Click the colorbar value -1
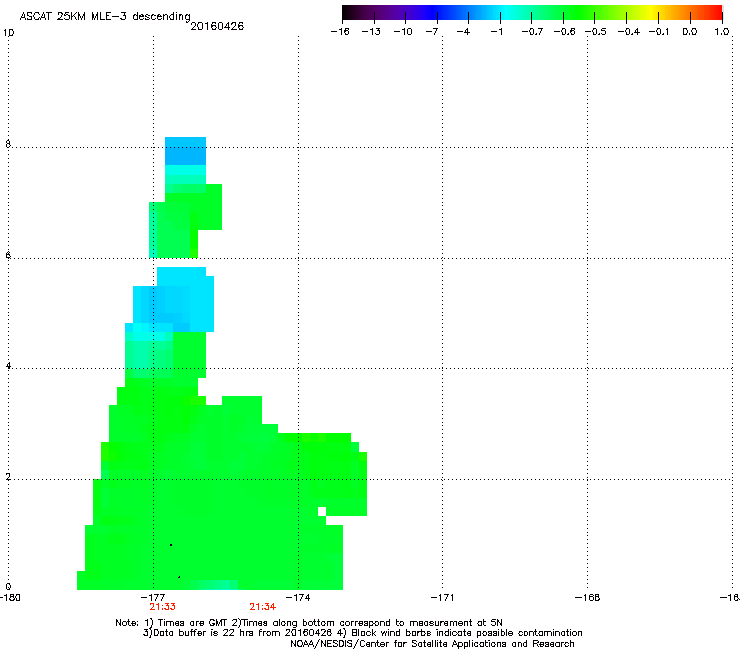The height and width of the screenshot is (650, 740). click(x=496, y=32)
